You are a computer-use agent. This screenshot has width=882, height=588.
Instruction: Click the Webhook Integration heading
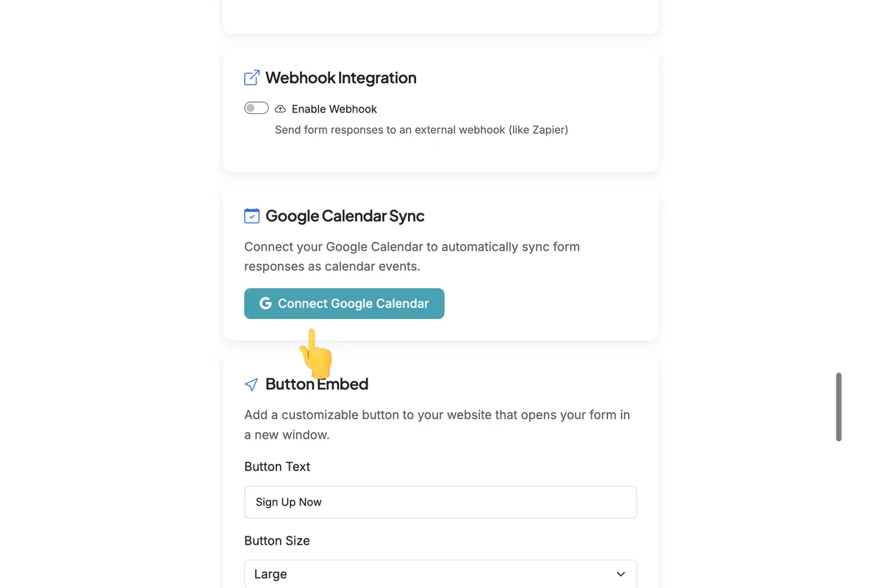[x=341, y=78]
